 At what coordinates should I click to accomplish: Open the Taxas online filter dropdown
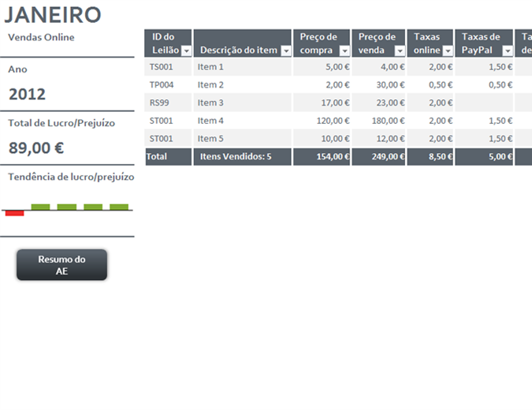tap(448, 51)
